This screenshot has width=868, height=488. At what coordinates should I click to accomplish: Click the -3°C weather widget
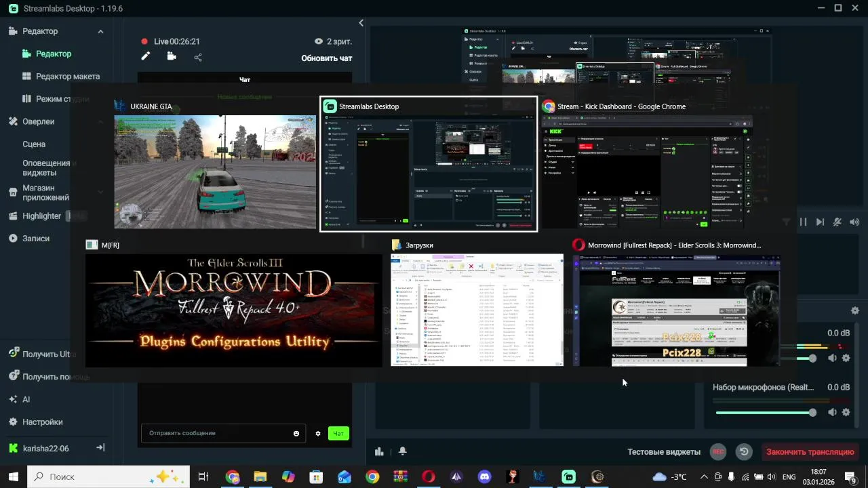click(670, 477)
